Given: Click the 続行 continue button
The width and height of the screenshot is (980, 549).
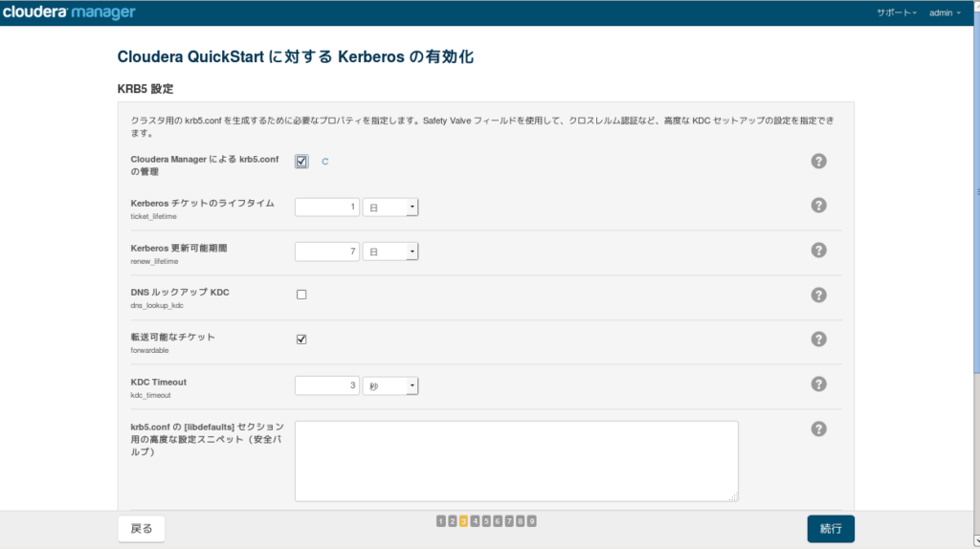Looking at the screenshot, I should (x=831, y=528).
